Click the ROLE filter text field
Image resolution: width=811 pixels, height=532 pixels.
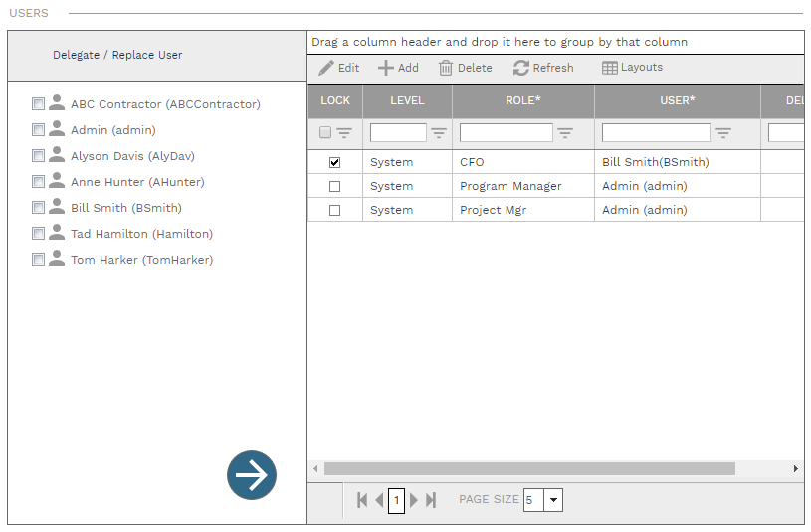coord(506,133)
